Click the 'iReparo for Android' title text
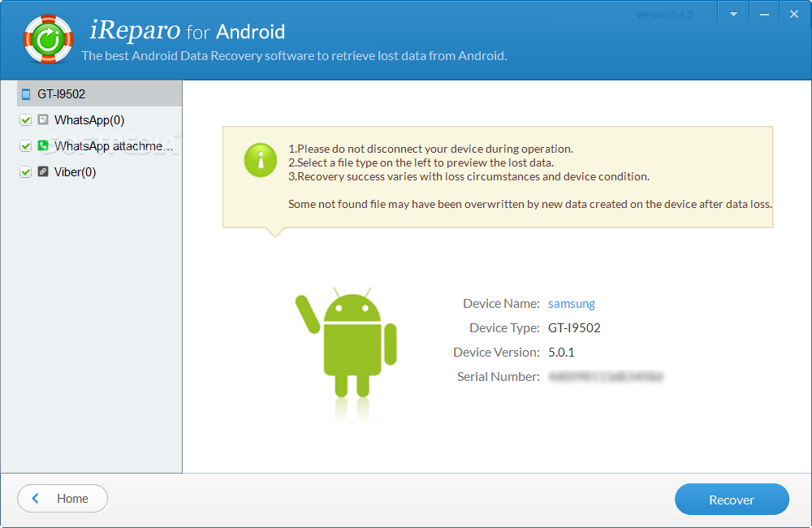Viewport: 812px width, 528px height. point(188,30)
